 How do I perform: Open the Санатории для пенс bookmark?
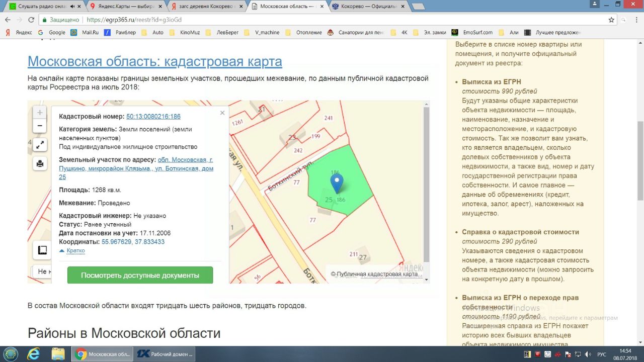coord(356,32)
